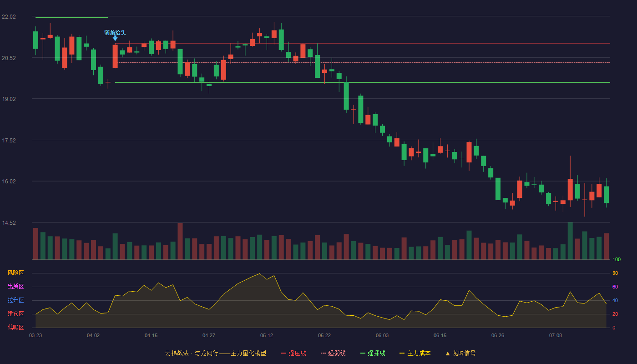The height and width of the screenshot is (364, 637).
Task: Click the 19.02 price axis label
Action: (x=9, y=99)
